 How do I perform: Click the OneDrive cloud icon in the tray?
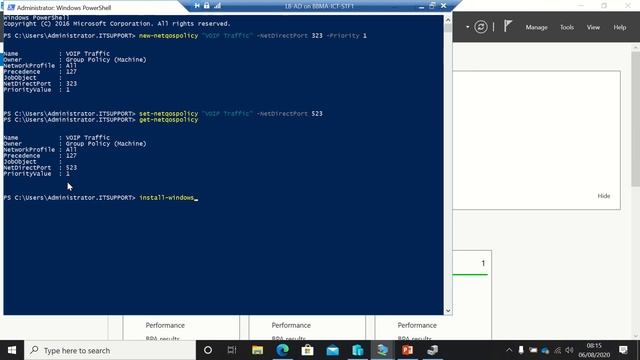pyautogui.click(x=545, y=350)
